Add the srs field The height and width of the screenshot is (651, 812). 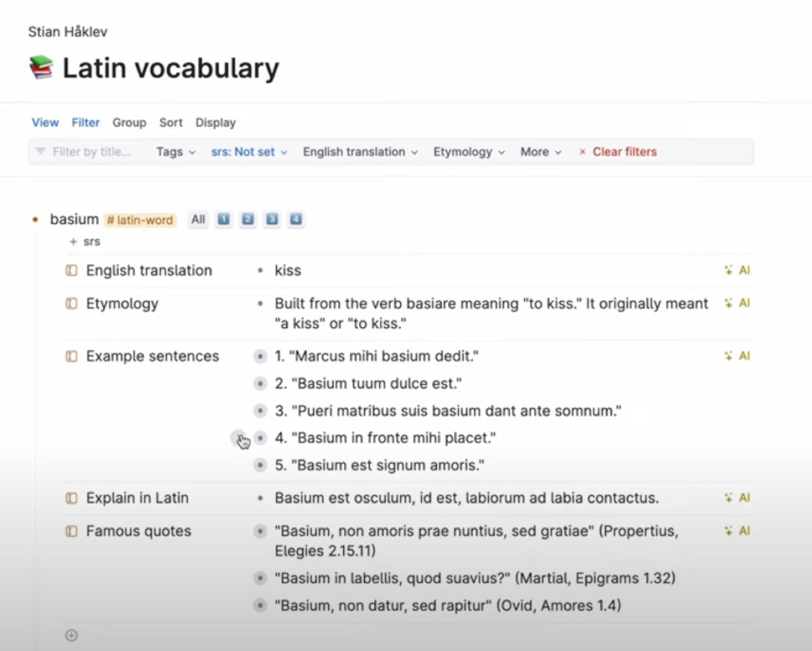click(85, 242)
